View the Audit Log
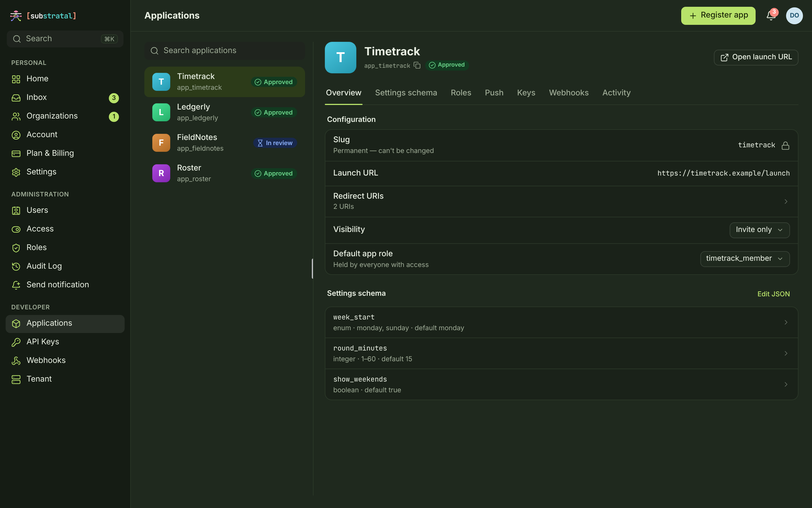The image size is (812, 508). (65, 266)
